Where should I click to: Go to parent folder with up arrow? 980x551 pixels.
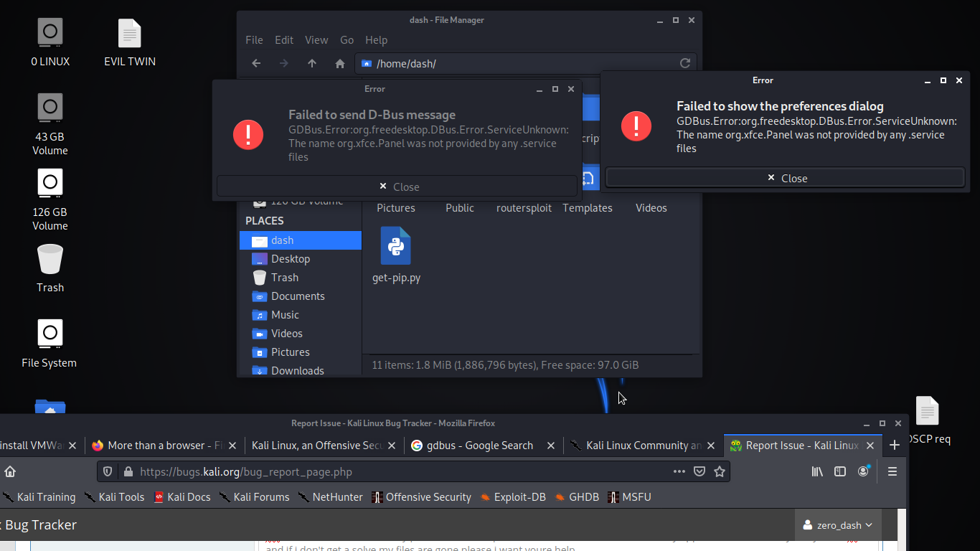tap(312, 63)
